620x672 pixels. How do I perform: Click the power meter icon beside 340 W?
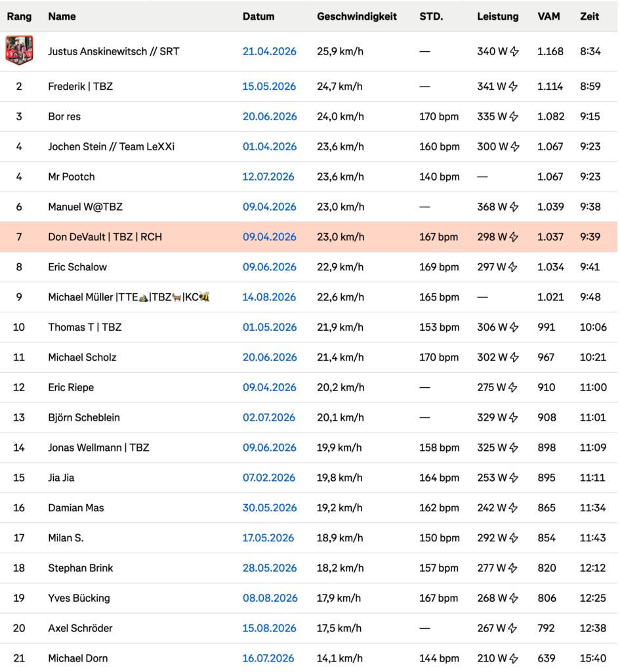514,51
